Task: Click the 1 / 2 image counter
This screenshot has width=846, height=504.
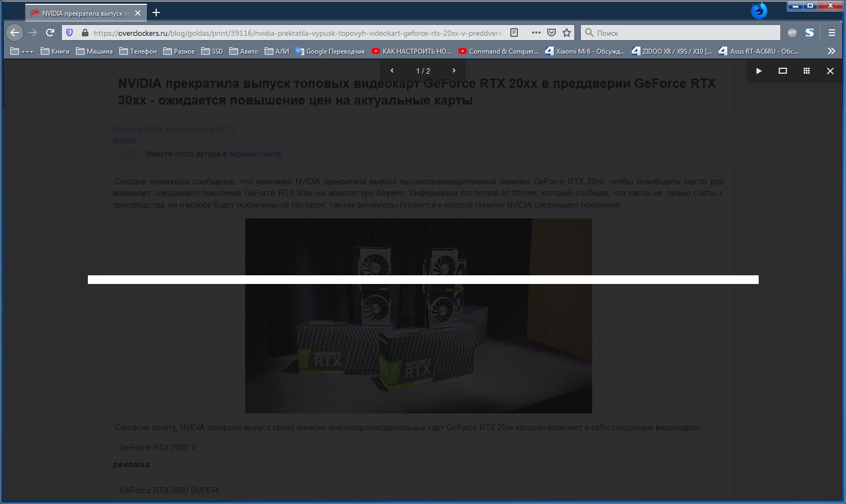Action: coord(423,71)
